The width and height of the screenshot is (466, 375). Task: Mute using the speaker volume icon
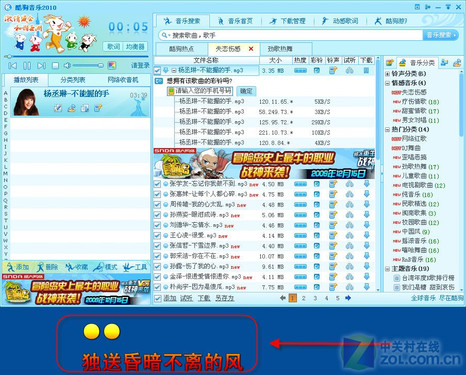click(x=67, y=65)
